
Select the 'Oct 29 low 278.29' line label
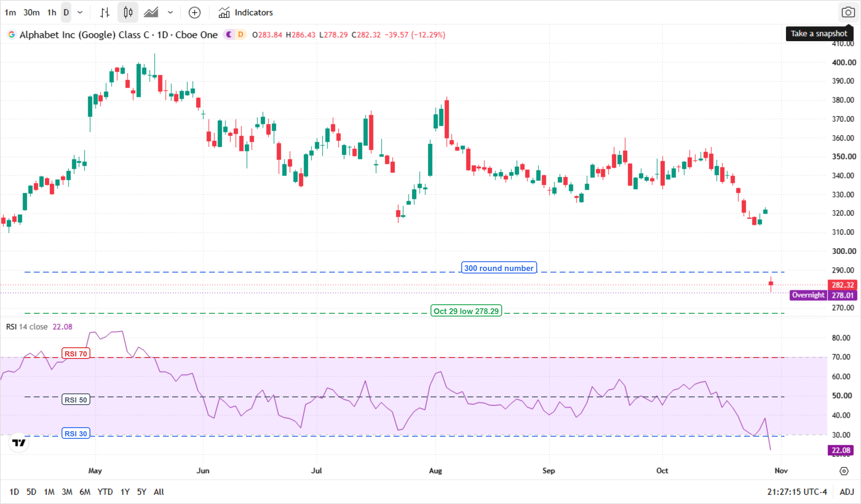(466, 311)
